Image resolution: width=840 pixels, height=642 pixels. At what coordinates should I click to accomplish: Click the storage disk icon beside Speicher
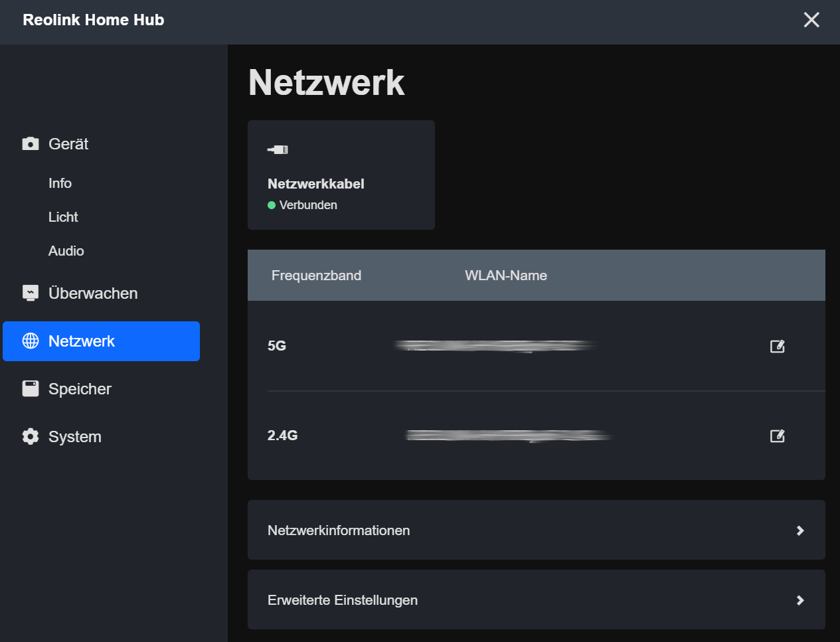pyautogui.click(x=31, y=388)
